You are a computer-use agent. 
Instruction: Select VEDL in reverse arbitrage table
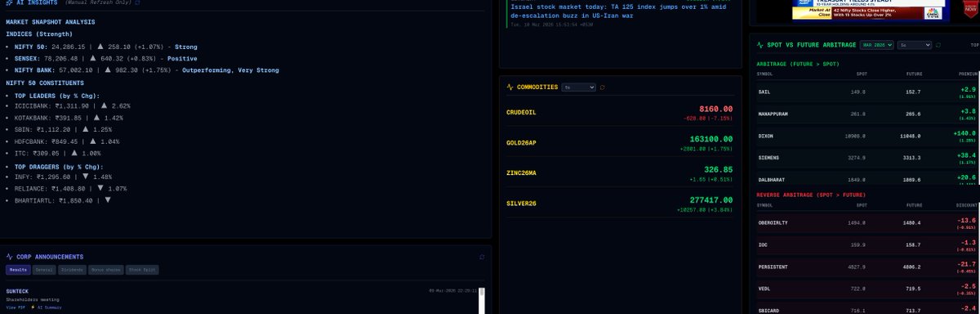click(x=867, y=289)
